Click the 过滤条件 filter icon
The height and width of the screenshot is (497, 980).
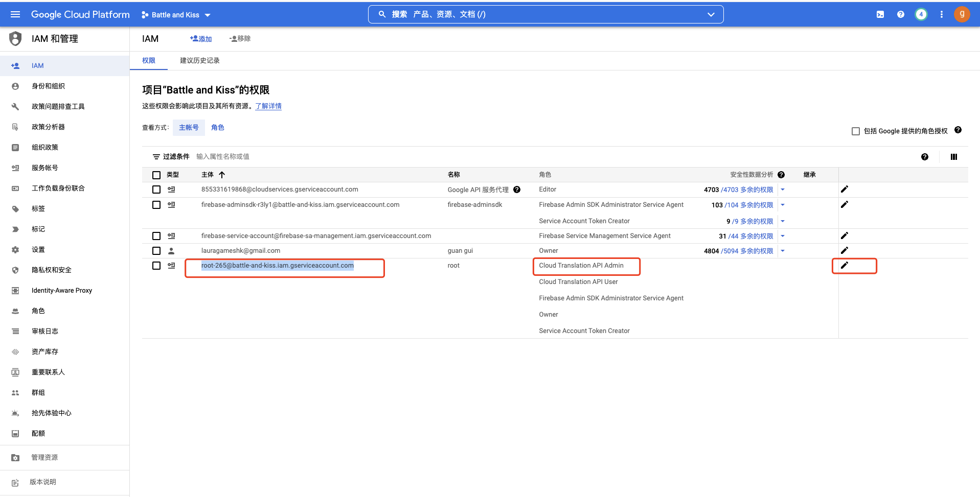pyautogui.click(x=156, y=157)
